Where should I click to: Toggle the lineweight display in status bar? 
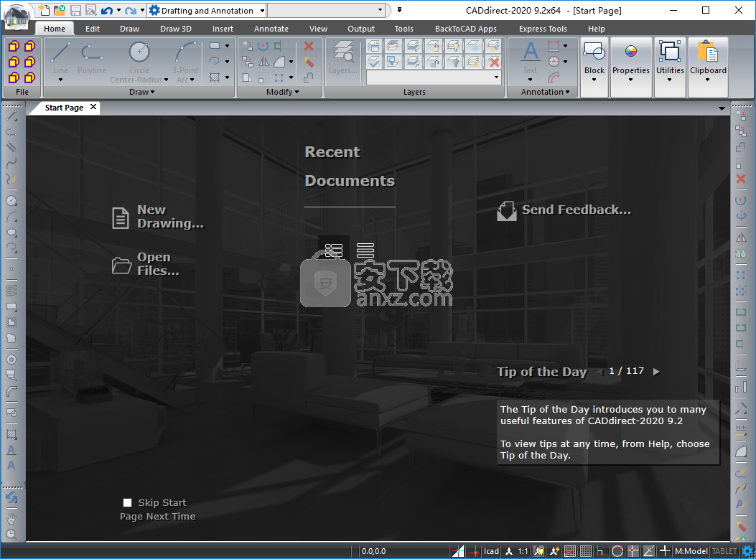tap(665, 551)
